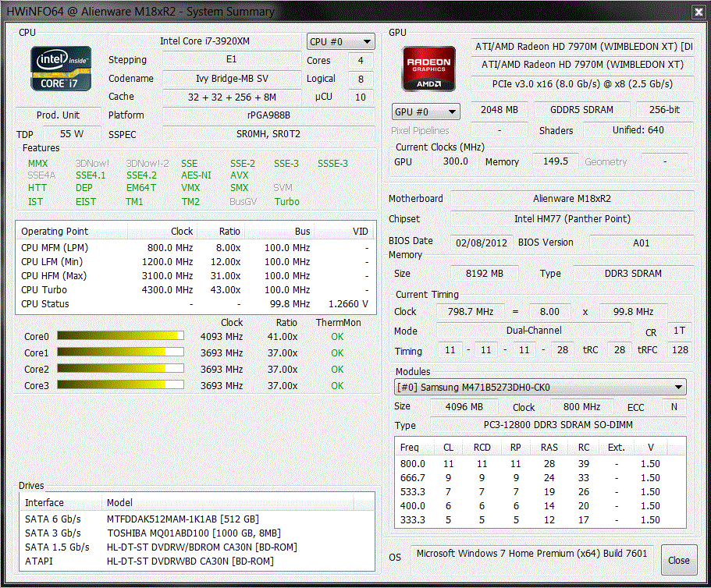Click the Drives Interface column header
The width and height of the screenshot is (711, 588).
coord(61,502)
